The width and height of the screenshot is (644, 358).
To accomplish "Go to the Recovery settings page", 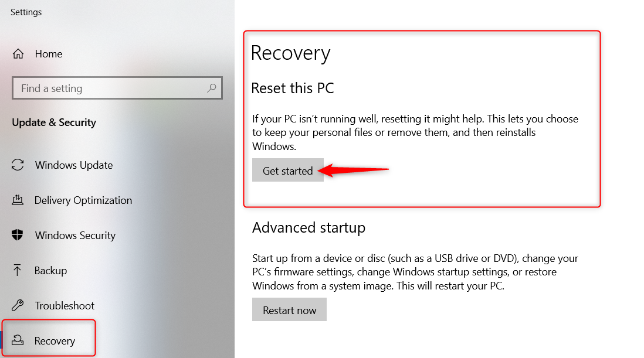I will point(55,340).
